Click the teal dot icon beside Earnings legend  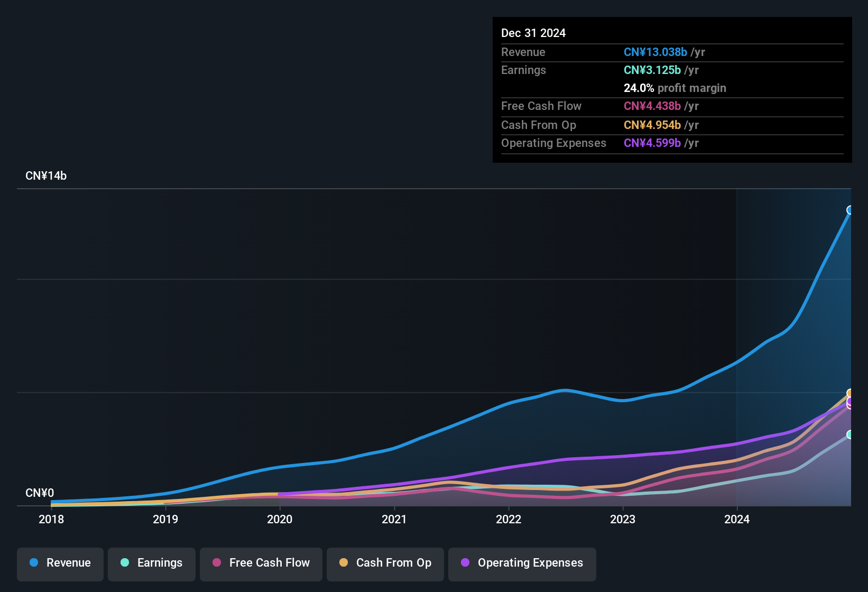click(x=125, y=562)
